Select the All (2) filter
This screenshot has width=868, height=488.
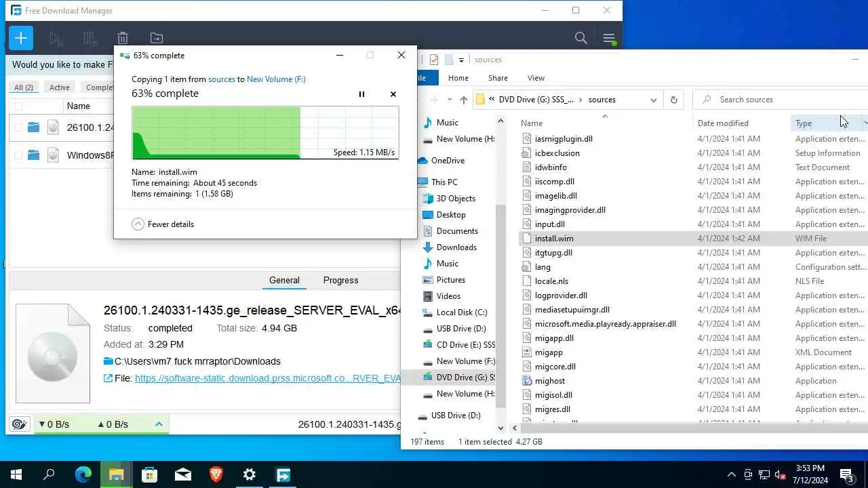click(24, 87)
